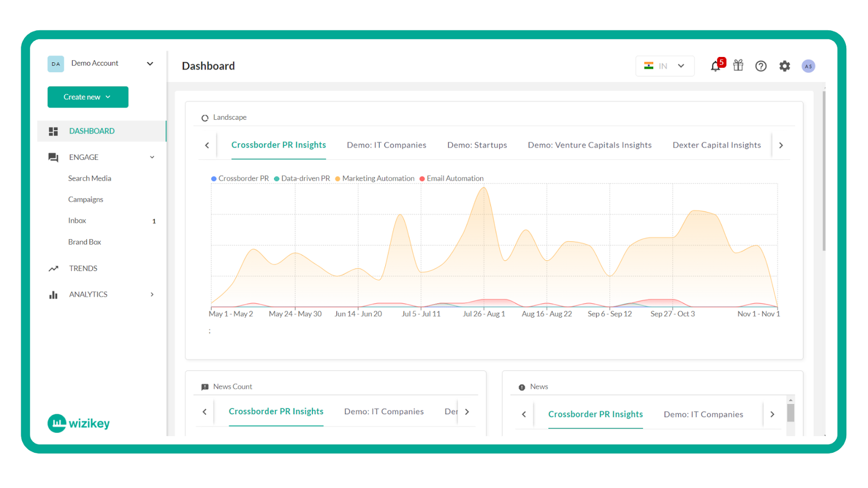Click News panel tabs right arrow
The width and height of the screenshot is (868, 488).
773,415
